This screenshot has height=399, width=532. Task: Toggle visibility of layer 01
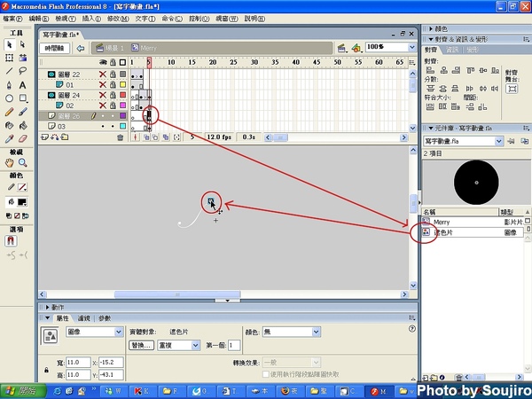click(x=103, y=84)
